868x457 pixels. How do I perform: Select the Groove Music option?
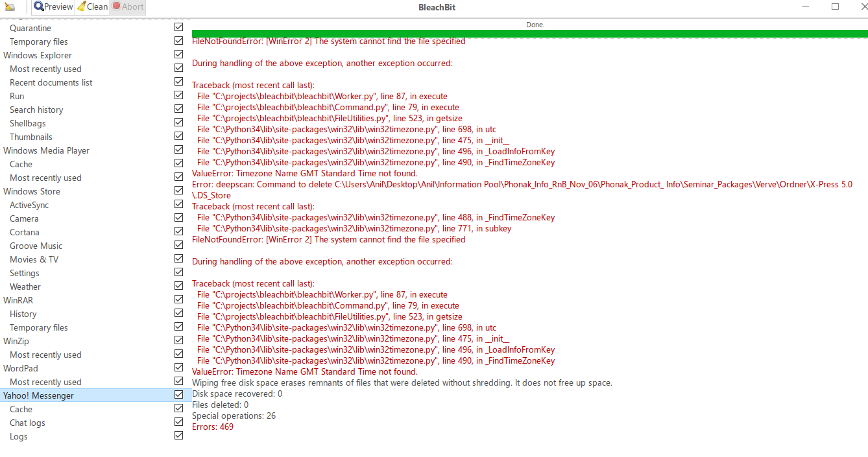click(36, 246)
